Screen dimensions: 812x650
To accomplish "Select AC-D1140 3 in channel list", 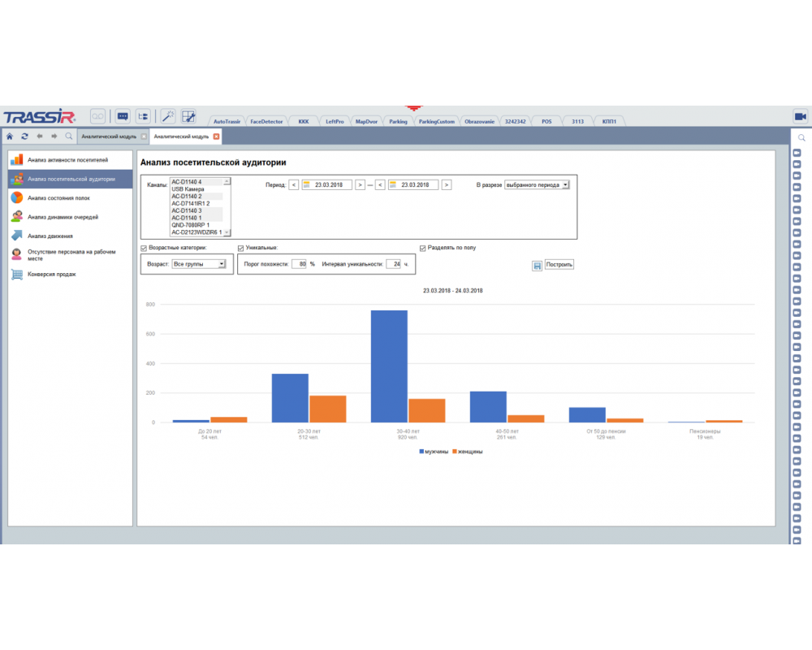I will (x=197, y=210).
